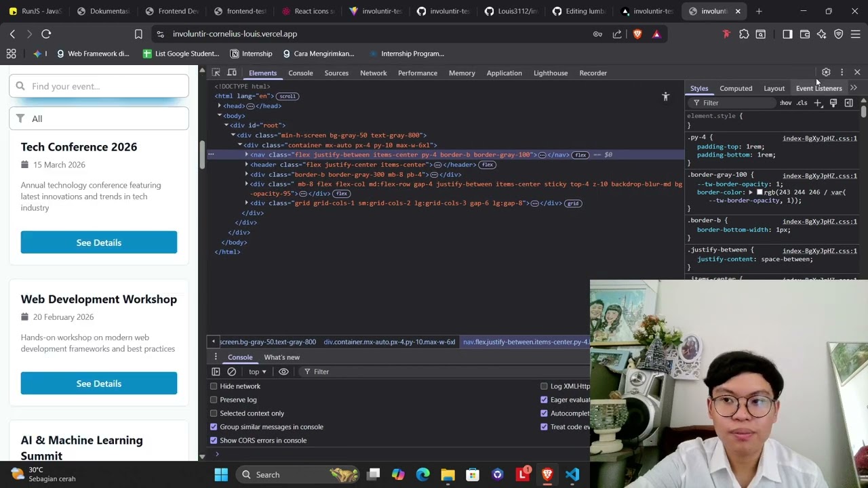Switch to the DevTools Console tab
The height and width of the screenshot is (488, 868).
click(300, 73)
